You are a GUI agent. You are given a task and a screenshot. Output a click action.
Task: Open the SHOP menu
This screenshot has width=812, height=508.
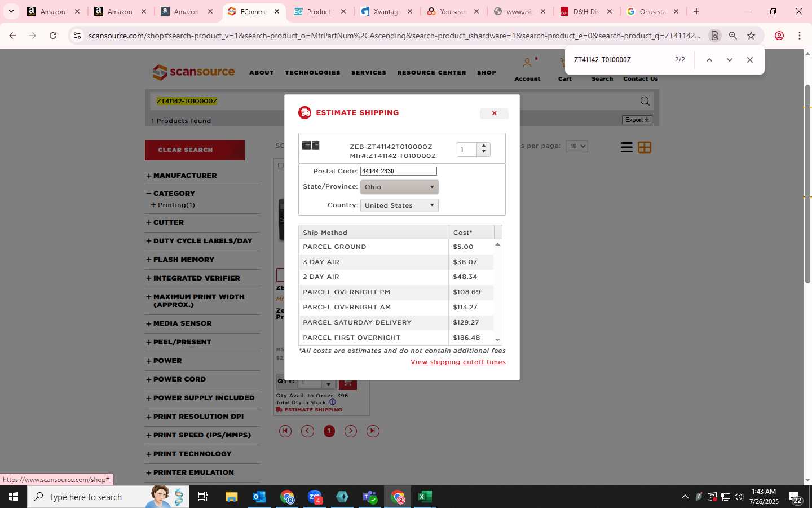(487, 72)
